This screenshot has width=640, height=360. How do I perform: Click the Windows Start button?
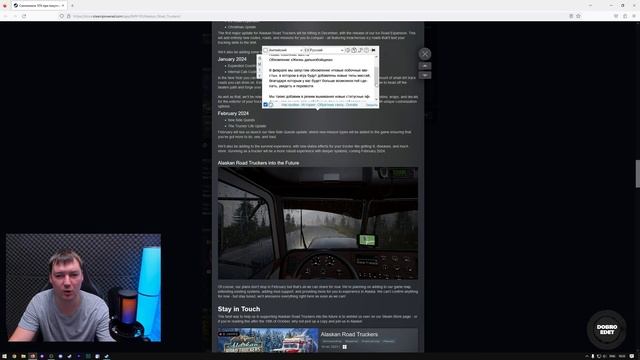coord(4,356)
